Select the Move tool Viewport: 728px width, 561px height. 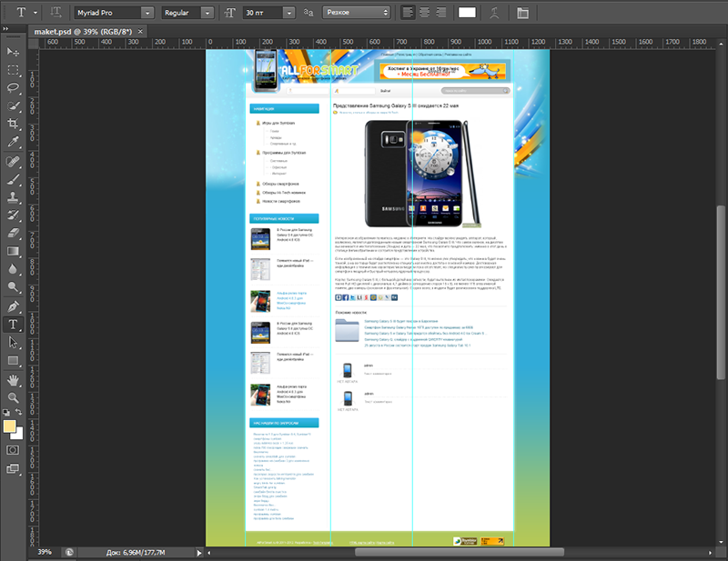[14, 52]
